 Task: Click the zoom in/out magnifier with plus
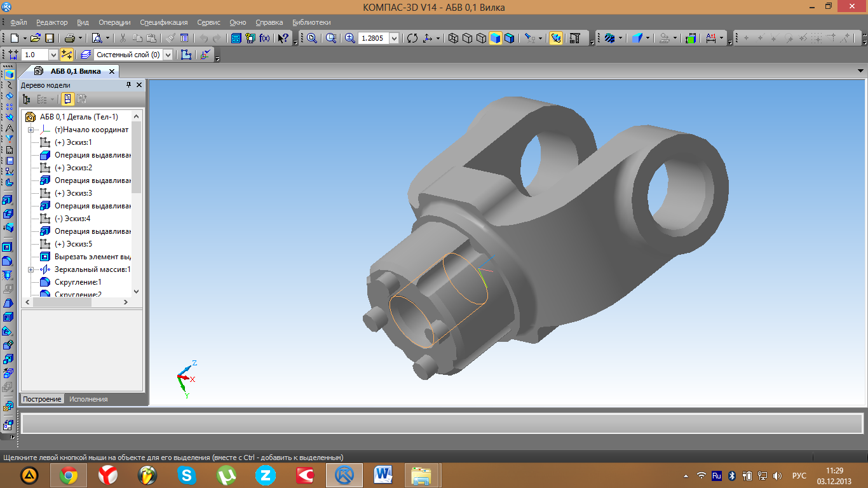pyautogui.click(x=349, y=38)
